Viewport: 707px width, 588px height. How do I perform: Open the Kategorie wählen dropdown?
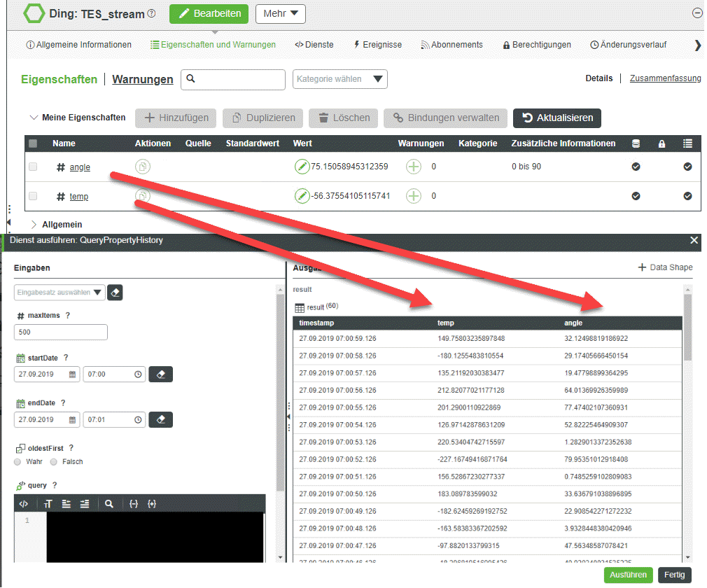pos(340,79)
